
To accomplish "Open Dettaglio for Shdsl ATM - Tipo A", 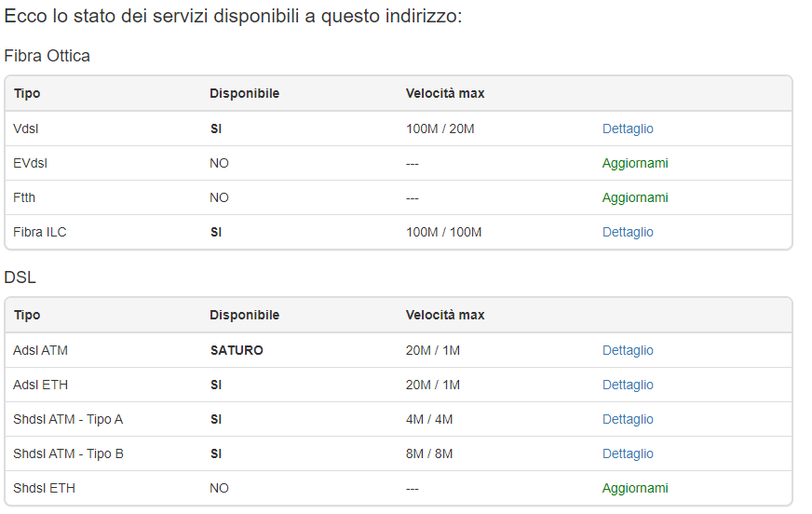I will [x=628, y=419].
